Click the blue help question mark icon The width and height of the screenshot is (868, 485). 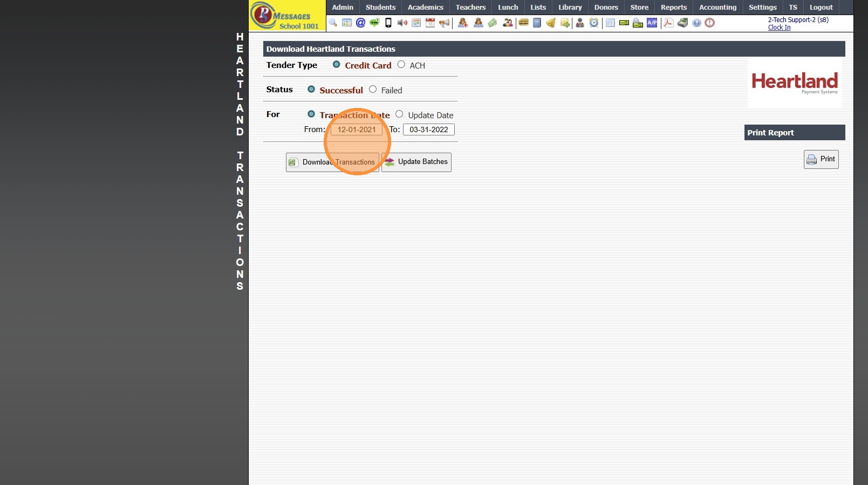[x=696, y=23]
